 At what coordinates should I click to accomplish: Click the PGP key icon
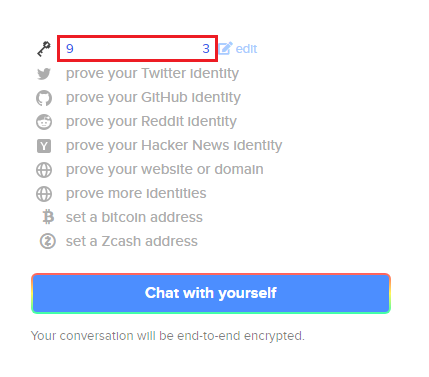44,49
